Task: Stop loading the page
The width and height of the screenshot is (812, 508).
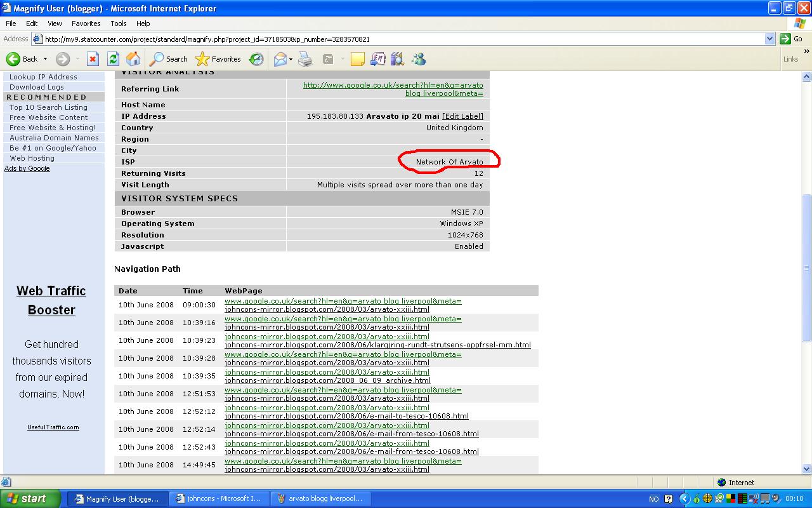Action: click(x=93, y=59)
